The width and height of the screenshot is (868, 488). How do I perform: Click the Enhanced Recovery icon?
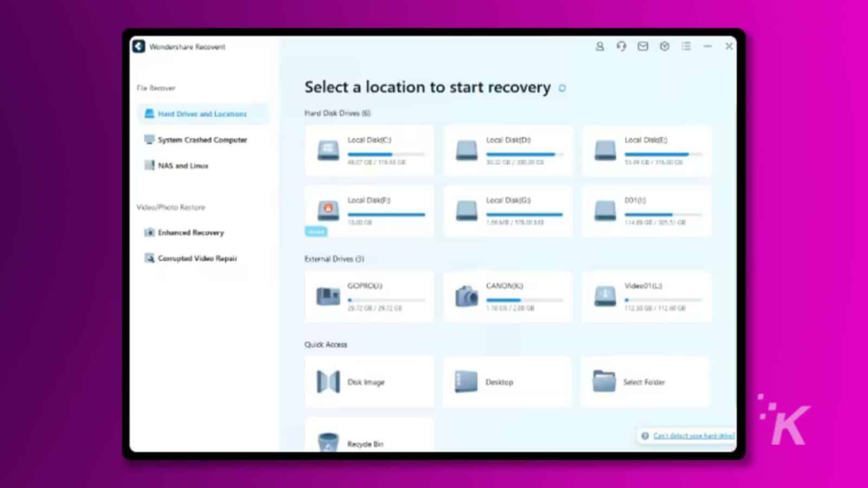(149, 233)
